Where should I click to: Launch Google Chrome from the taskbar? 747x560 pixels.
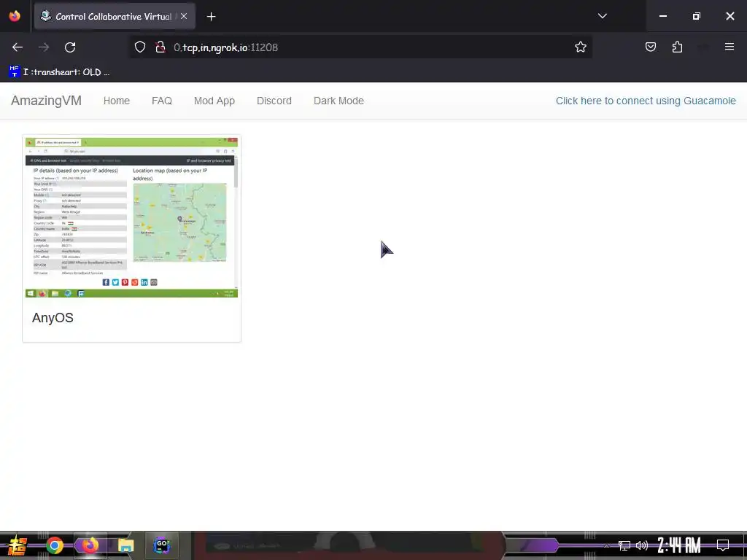54,545
